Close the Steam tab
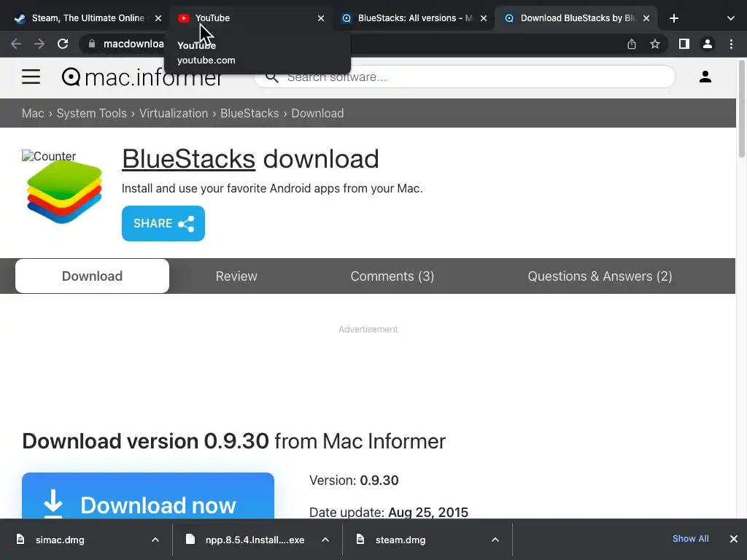This screenshot has height=560, width=747. click(x=158, y=18)
